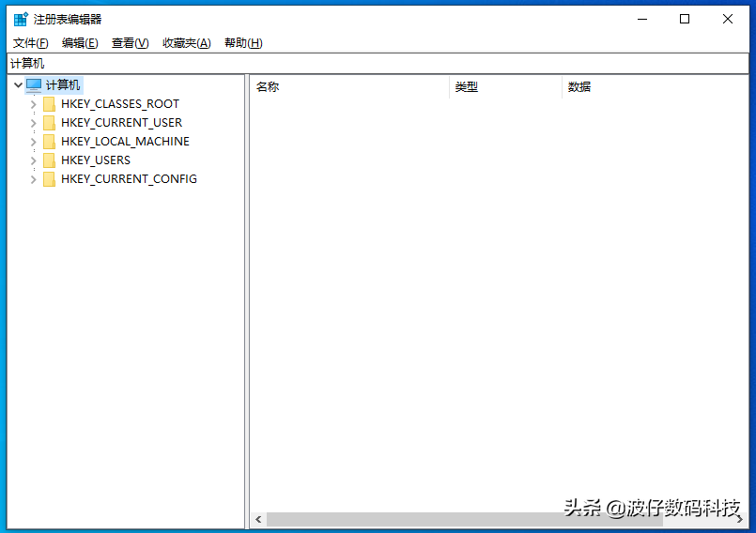Viewport: 756px width, 533px height.
Task: Minimize the Registry Editor window
Action: click(642, 20)
